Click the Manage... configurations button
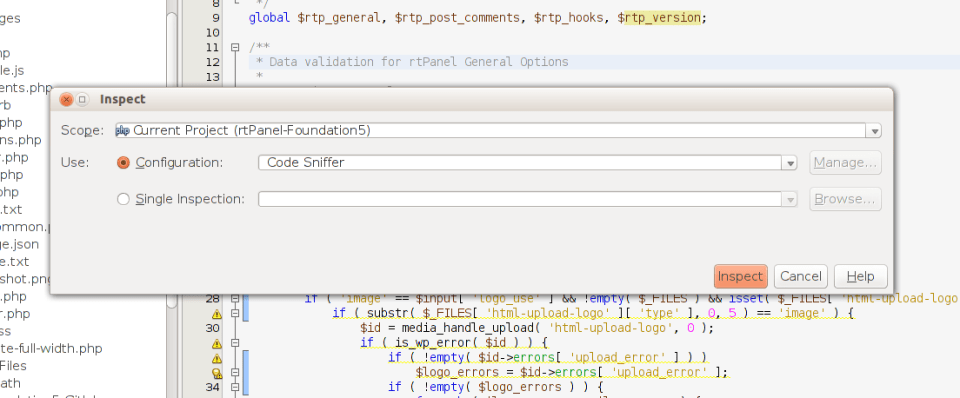The height and width of the screenshot is (398, 960). pos(846,163)
